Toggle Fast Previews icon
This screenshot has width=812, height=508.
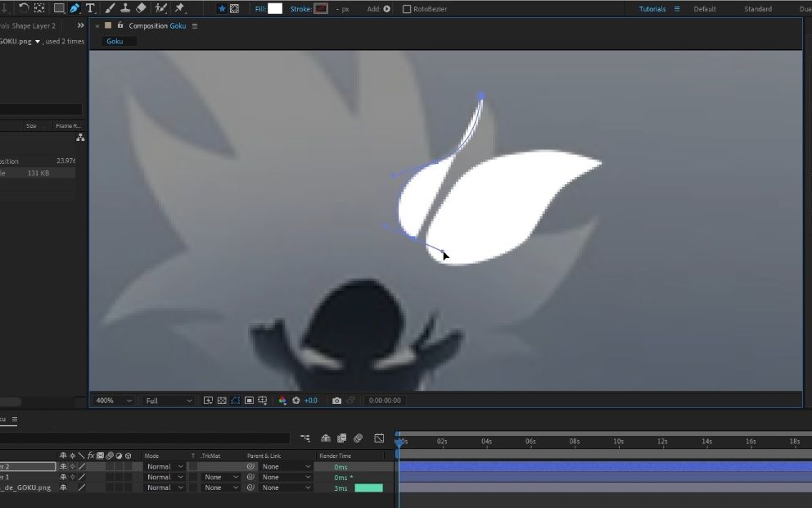point(208,400)
